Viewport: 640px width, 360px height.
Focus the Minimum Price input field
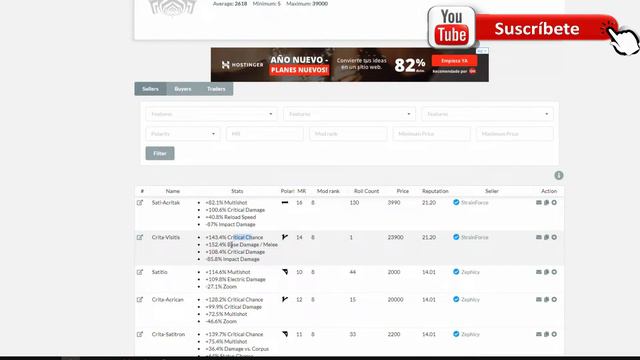[431, 133]
